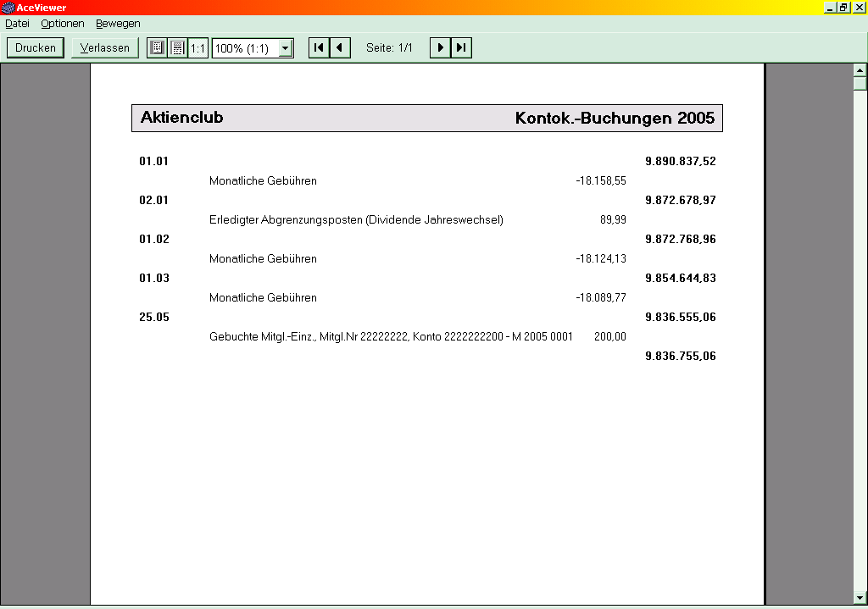This screenshot has width=868, height=609.
Task: Open the Bewegen menu
Action: 118,23
